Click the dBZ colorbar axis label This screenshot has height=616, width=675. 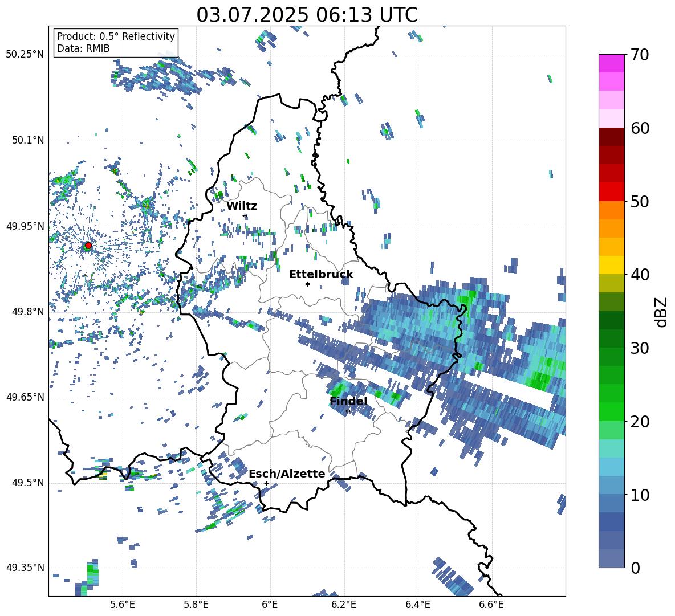coord(662,312)
